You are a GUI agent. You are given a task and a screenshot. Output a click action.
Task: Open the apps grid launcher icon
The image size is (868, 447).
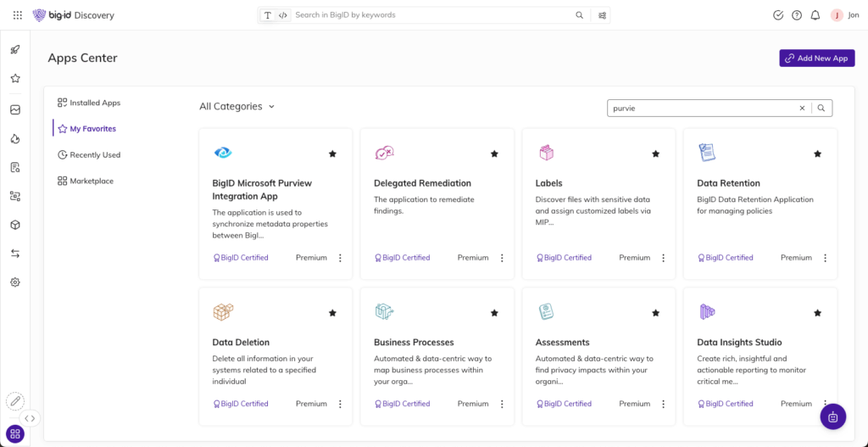(18, 15)
